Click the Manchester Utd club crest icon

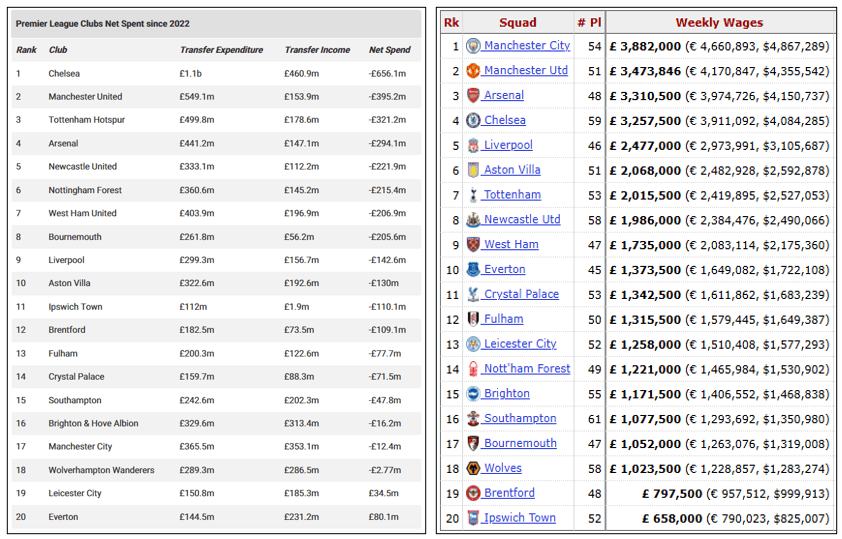473,71
